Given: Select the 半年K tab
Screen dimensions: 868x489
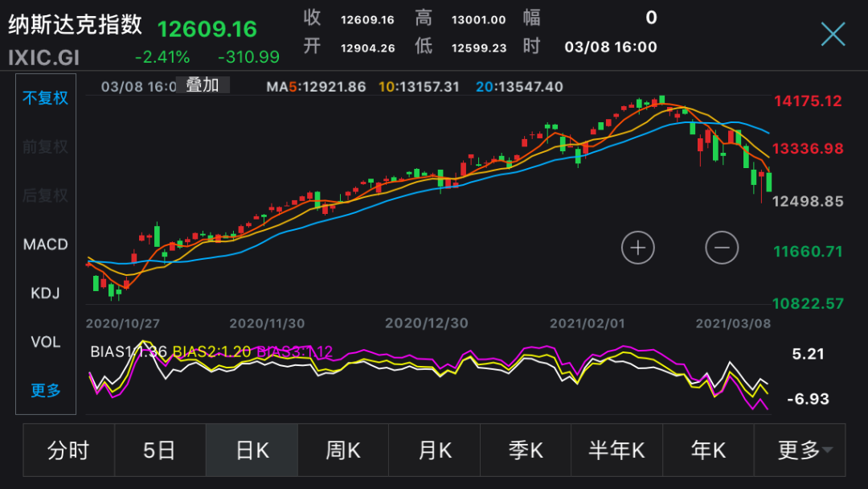Looking at the screenshot, I should pyautogui.click(x=616, y=450).
